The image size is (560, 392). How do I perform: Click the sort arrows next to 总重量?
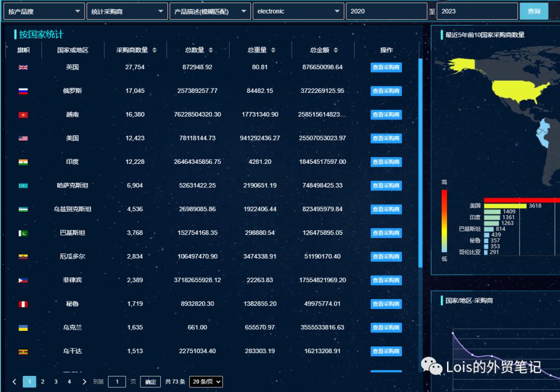tap(273, 50)
